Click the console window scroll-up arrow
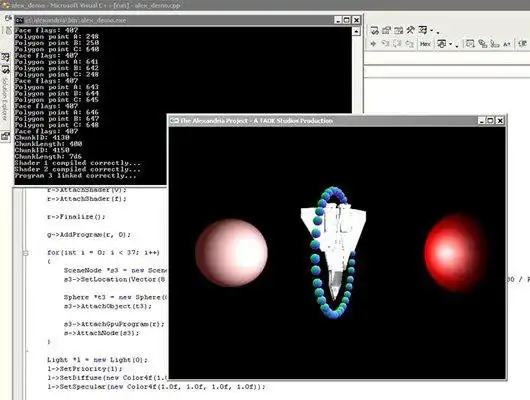Image resolution: width=530 pixels, height=400 pixels. (x=356, y=31)
